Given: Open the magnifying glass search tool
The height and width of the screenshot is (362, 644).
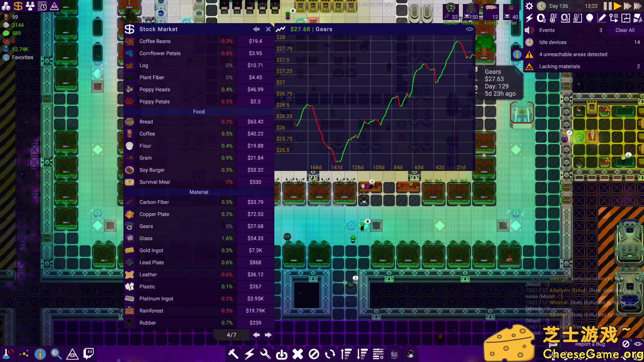Looking at the screenshot, I should 56,354.
